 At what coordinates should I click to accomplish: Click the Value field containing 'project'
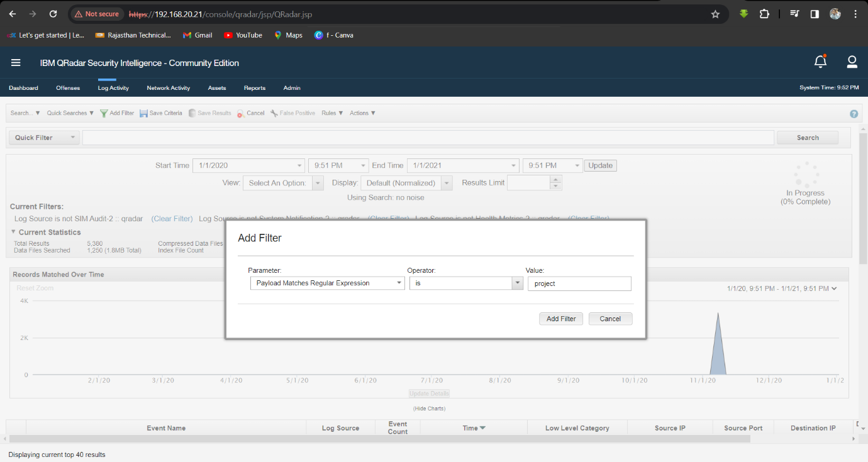point(579,283)
